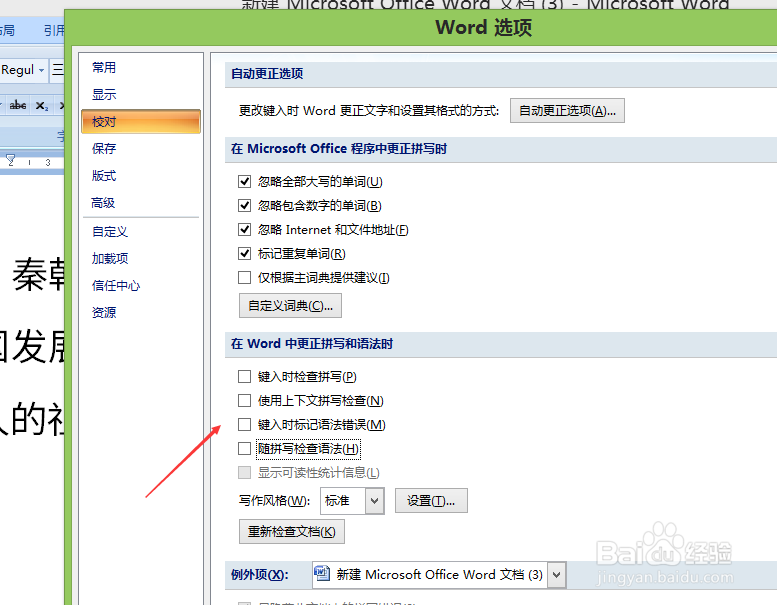Click the 自动更正选项(A)... button

click(x=567, y=110)
